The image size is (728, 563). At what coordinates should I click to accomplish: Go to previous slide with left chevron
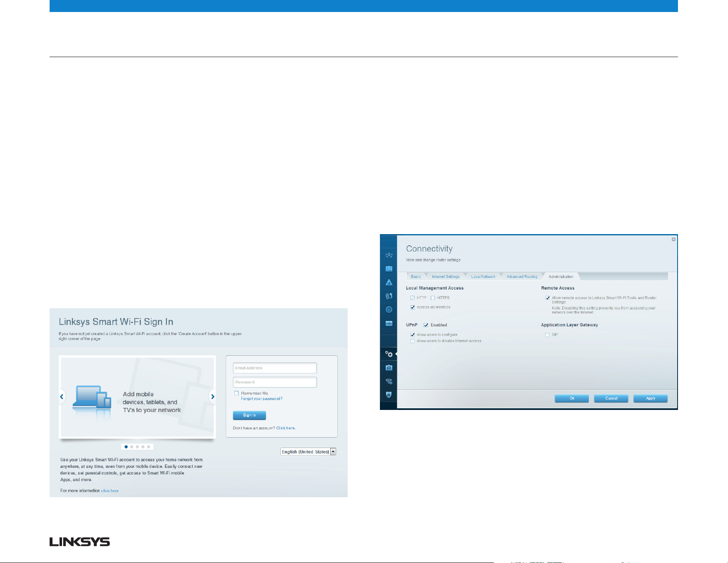[62, 397]
